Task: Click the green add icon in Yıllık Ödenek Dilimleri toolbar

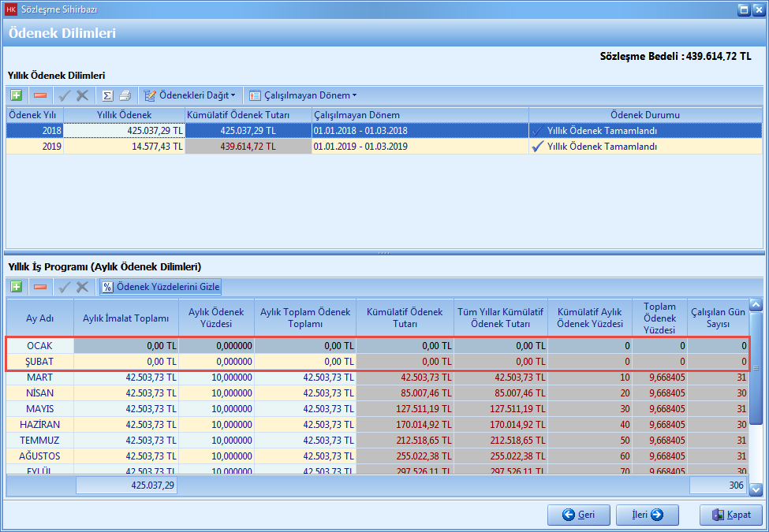Action: (17, 95)
